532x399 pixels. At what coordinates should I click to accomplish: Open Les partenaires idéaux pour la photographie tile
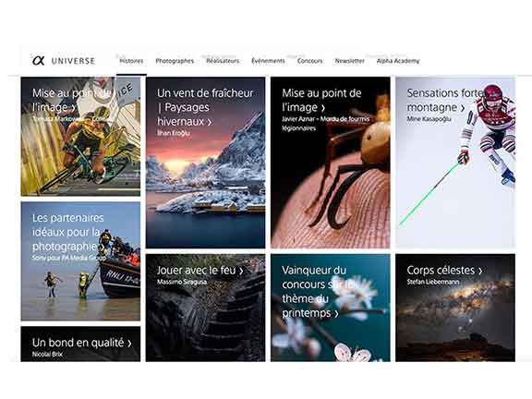tap(80, 261)
